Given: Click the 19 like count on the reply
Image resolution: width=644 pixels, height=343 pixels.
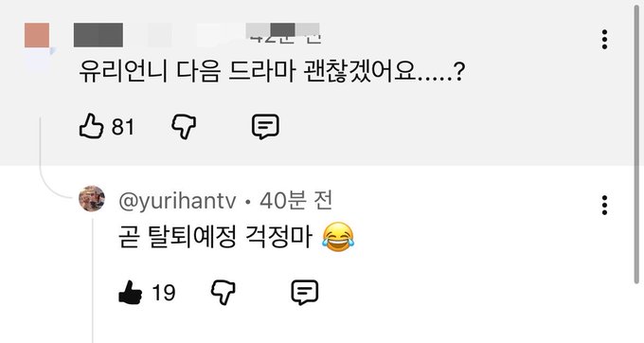Looking at the screenshot, I should point(164,293).
